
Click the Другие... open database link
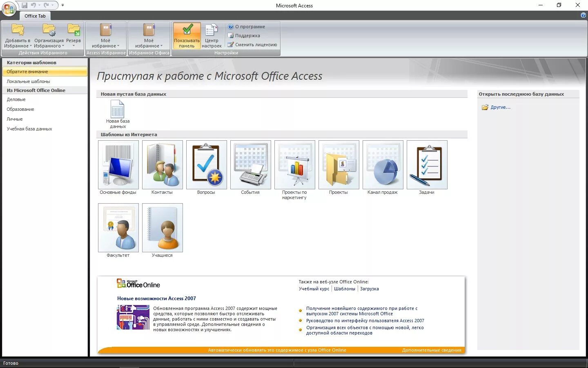(x=501, y=107)
